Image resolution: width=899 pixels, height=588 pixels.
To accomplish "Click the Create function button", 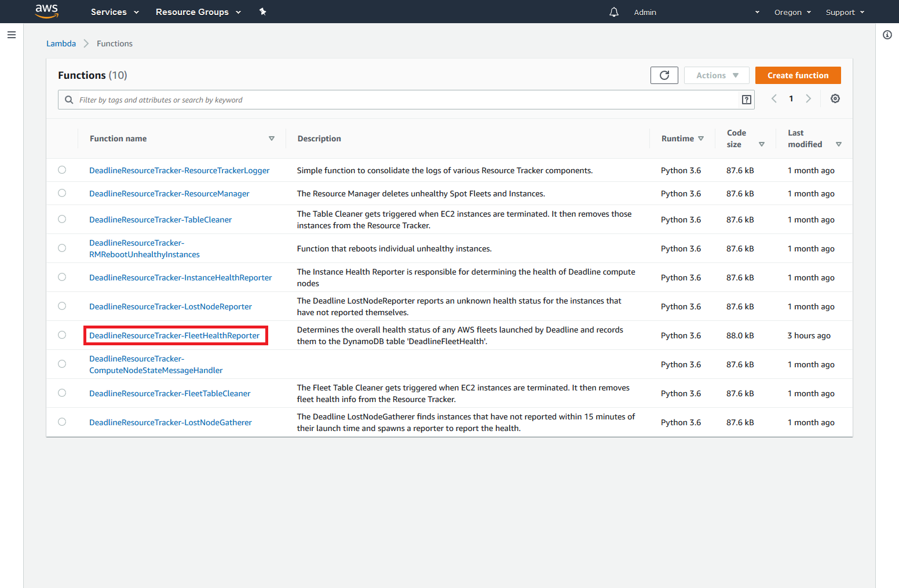I will [798, 75].
